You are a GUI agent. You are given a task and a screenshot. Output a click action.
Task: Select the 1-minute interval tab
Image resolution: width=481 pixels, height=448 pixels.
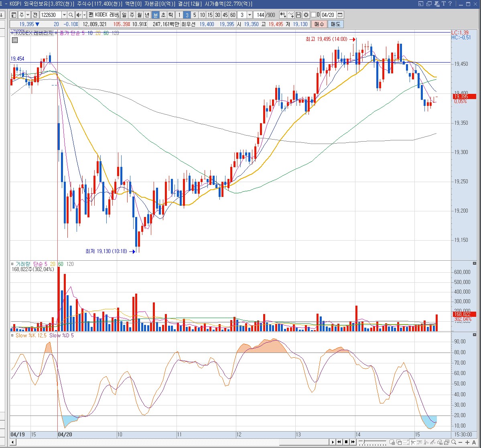[179, 15]
